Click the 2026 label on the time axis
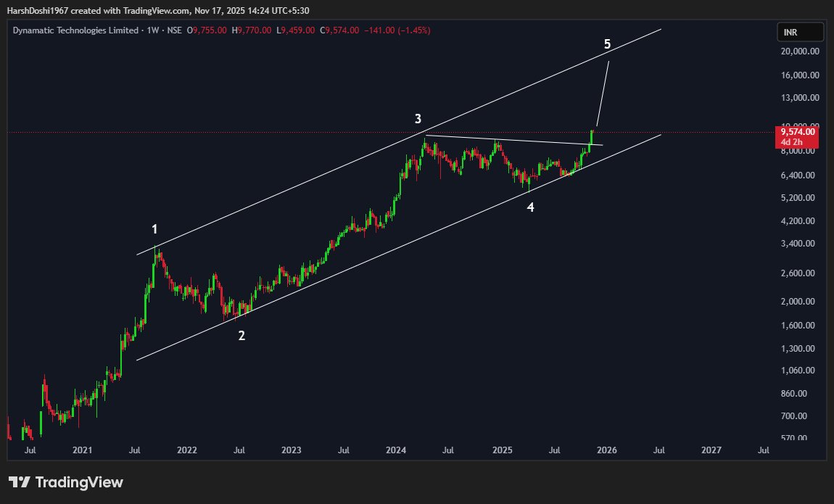 click(606, 450)
